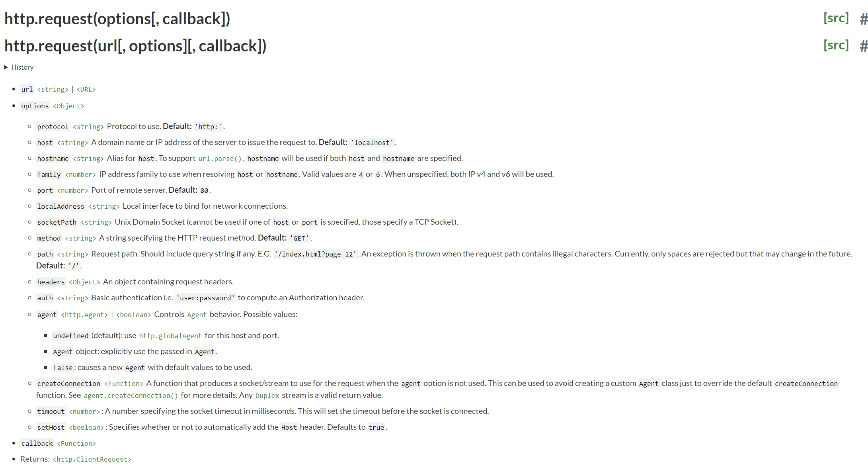This screenshot has height=466, width=868.
Task: Open the agent.createConnection() link
Action: (x=131, y=396)
